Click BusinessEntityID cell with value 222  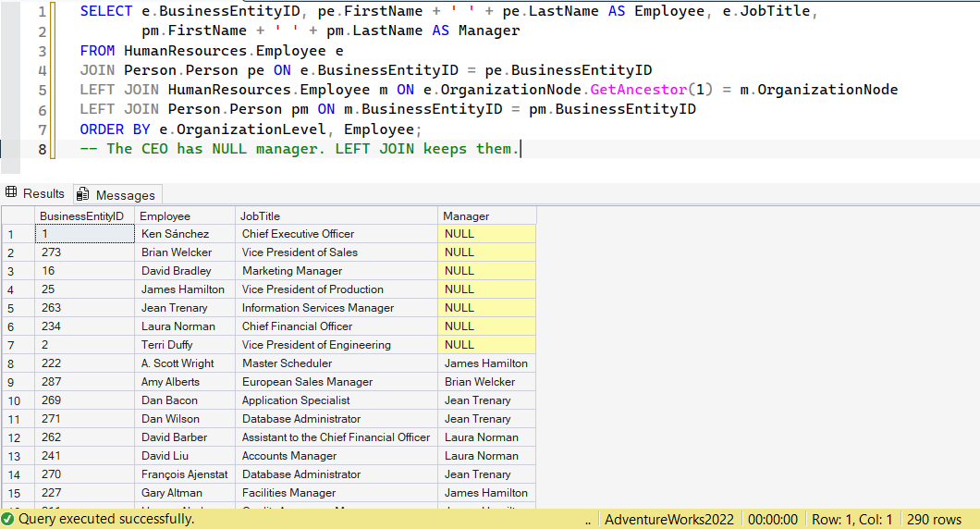pos(84,363)
